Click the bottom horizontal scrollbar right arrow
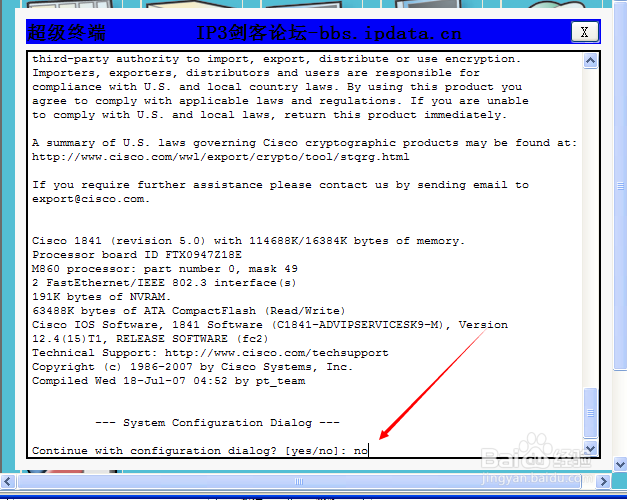 [x=603, y=481]
